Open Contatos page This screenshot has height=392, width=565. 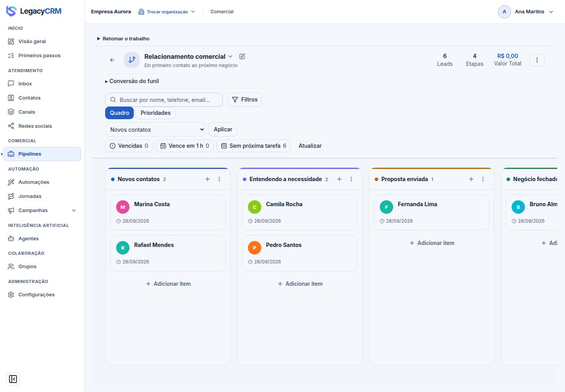pos(42,98)
